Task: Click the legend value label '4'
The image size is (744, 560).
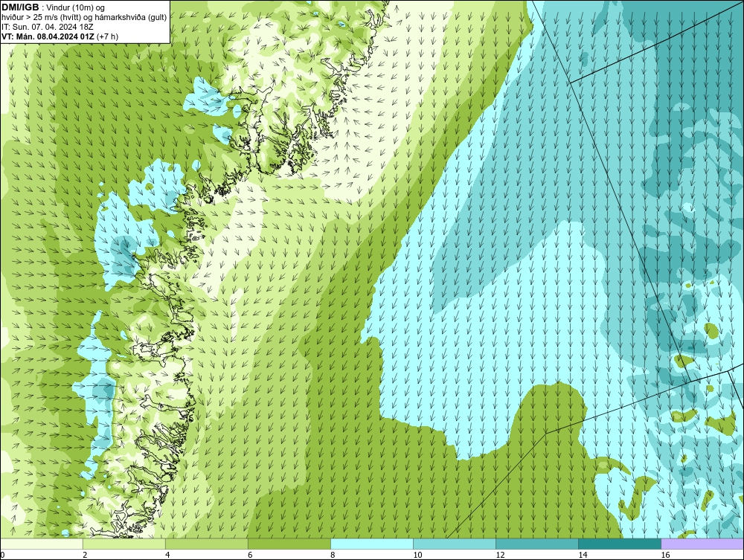Action: [167, 555]
